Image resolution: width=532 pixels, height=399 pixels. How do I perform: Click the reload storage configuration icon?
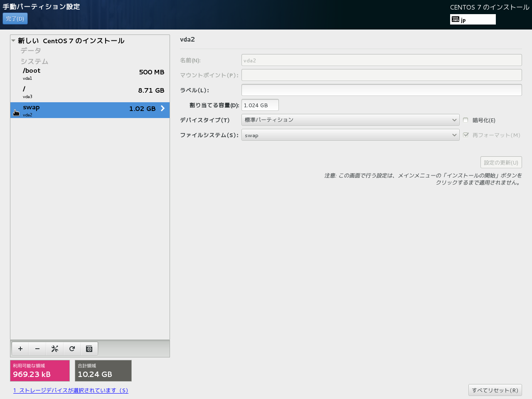[72, 349]
